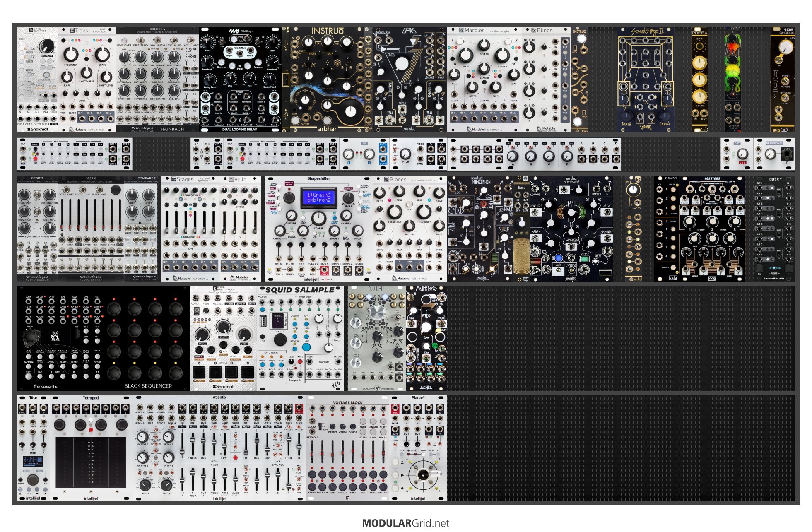Click the large triangle FREQ knob on QPAS
This screenshot has height=532, width=812.
coord(402,64)
